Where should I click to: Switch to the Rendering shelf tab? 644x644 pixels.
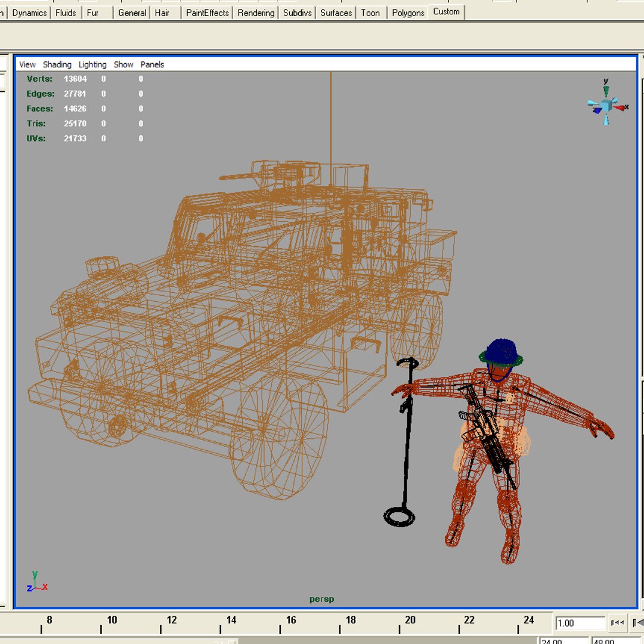pos(256,13)
